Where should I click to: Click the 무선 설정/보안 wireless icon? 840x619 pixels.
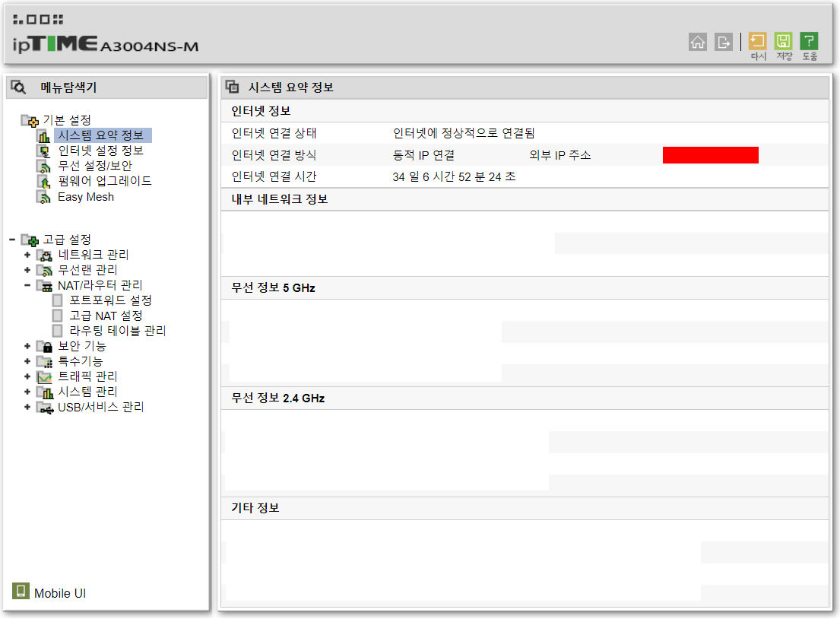(x=44, y=166)
